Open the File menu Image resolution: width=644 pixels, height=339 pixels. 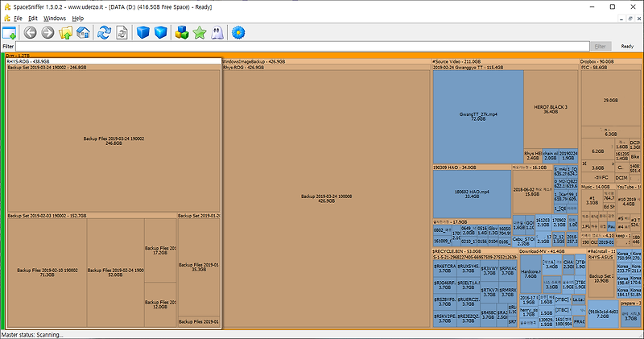tap(18, 19)
